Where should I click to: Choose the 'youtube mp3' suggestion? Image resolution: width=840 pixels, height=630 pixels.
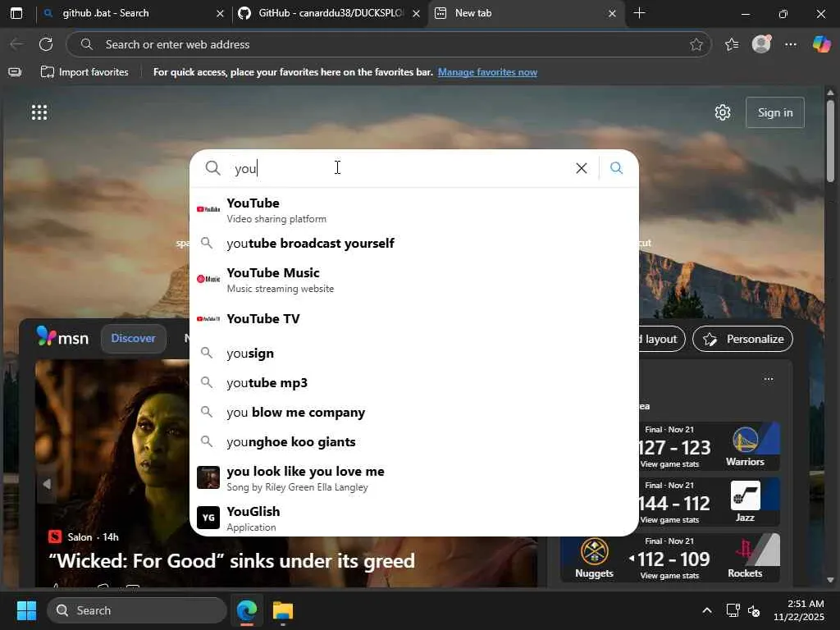pyautogui.click(x=414, y=382)
